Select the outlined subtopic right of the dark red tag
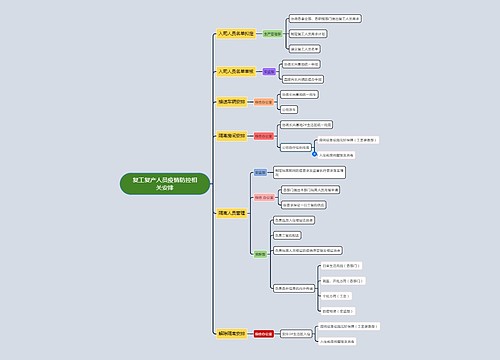 [x=296, y=334]
